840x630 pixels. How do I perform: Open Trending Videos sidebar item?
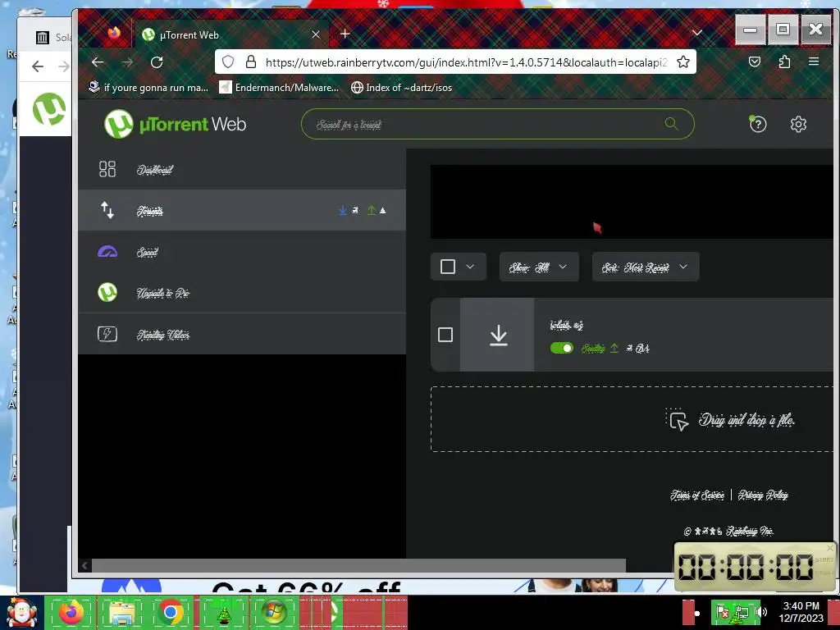click(x=242, y=335)
